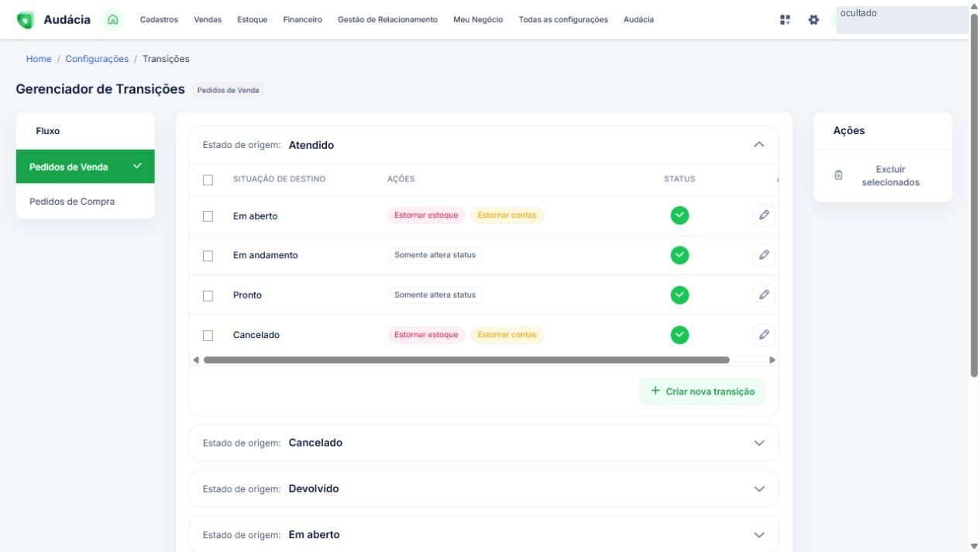Screen dimensions: 980x552
Task: Open the Estoque menu
Action: tap(253, 19)
